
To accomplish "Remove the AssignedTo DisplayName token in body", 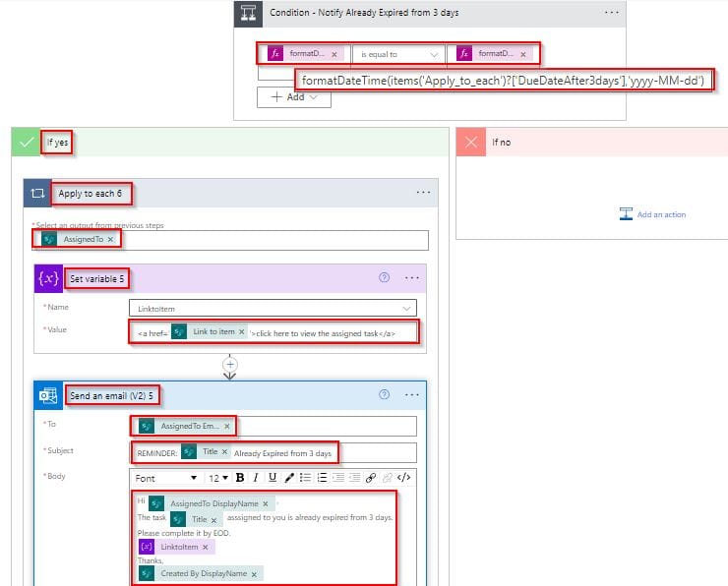I will (x=266, y=503).
